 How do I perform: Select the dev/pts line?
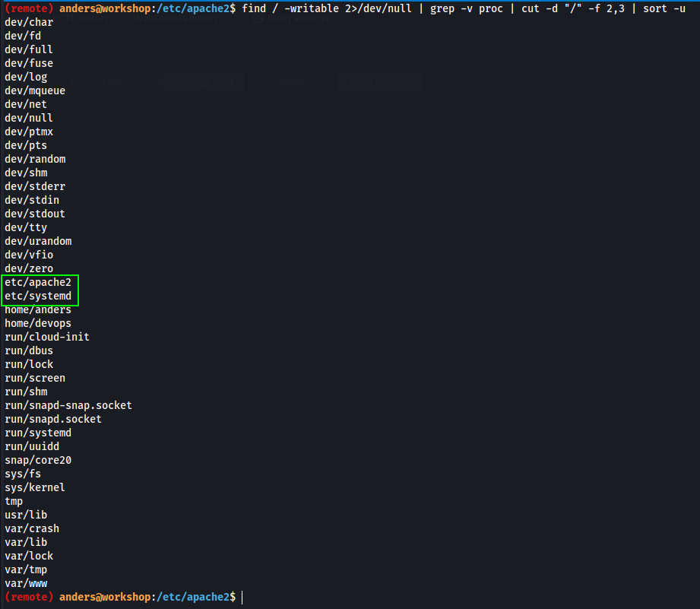26,145
